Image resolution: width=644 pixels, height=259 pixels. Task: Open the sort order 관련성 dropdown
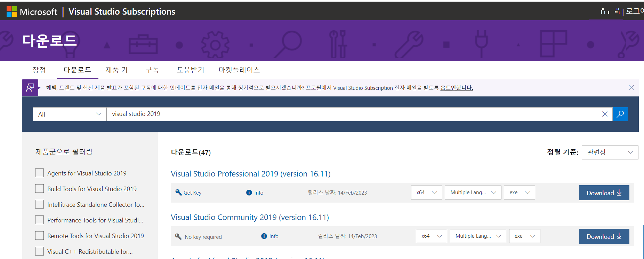coord(610,152)
